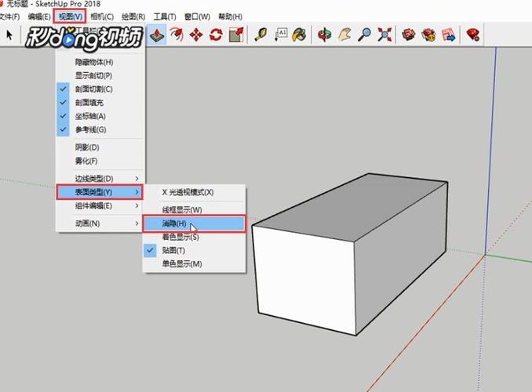Open the 窗口(W) menu
This screenshot has width=532, height=392.
[197, 16]
